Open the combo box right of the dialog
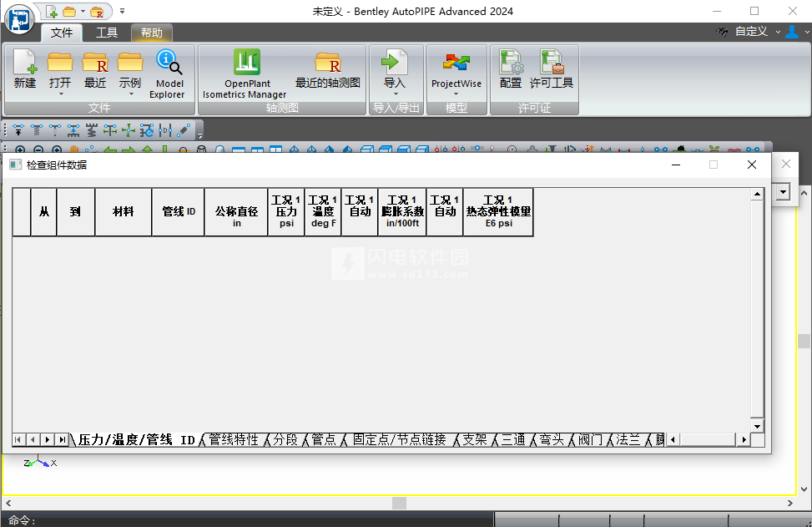Screen dimensions: 812x527 click(783, 192)
